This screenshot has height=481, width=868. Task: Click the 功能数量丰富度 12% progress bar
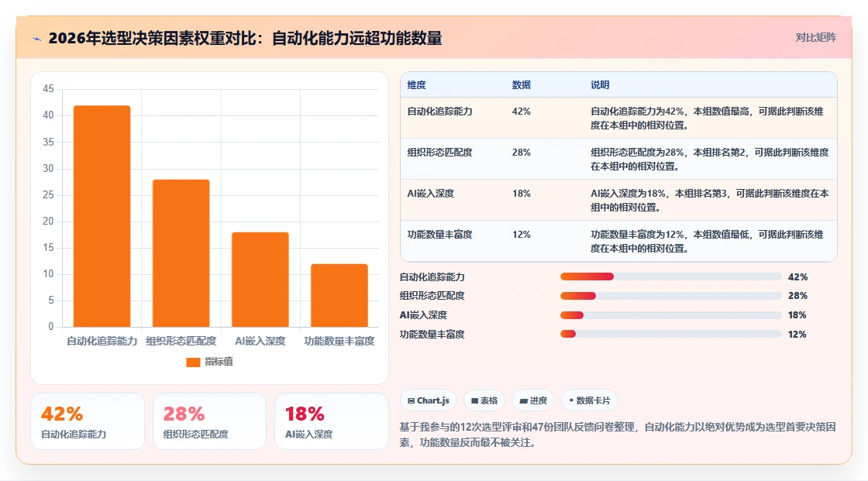click(670, 334)
